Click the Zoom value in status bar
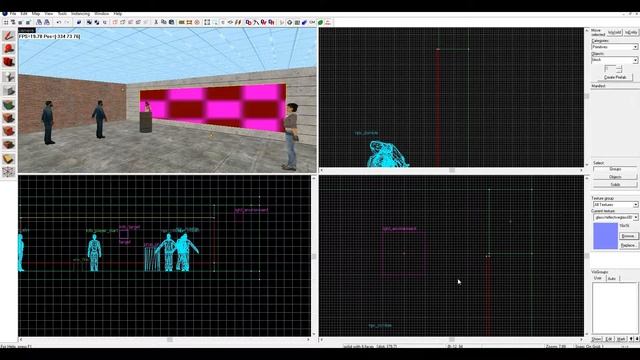640x360 pixels. tap(556, 347)
